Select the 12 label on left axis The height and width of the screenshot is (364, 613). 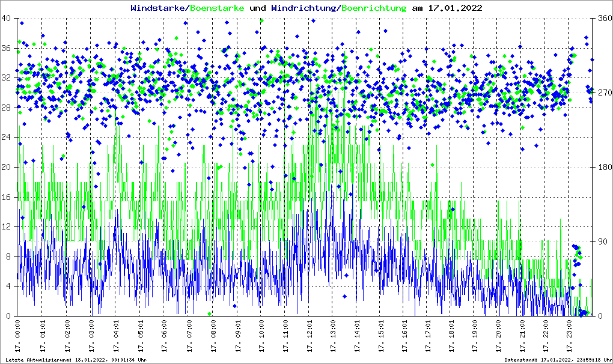click(x=7, y=227)
